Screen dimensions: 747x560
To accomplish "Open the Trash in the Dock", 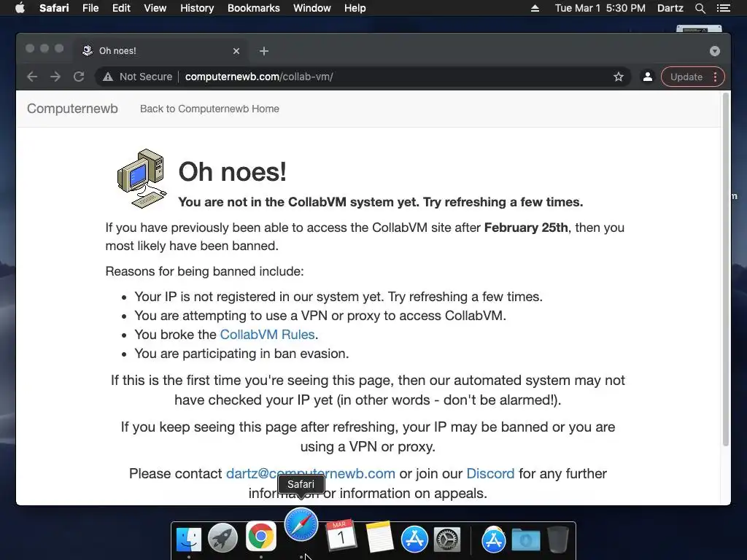I will pos(558,539).
